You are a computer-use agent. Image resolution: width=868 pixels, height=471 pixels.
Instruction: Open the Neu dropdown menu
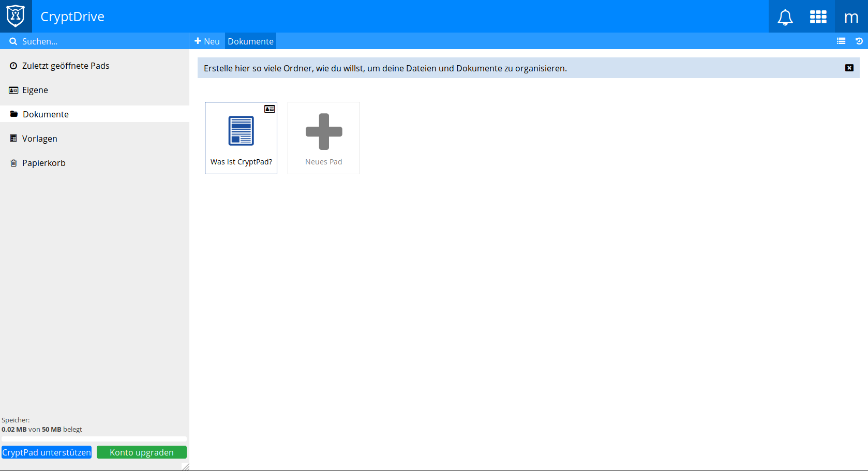tap(207, 41)
